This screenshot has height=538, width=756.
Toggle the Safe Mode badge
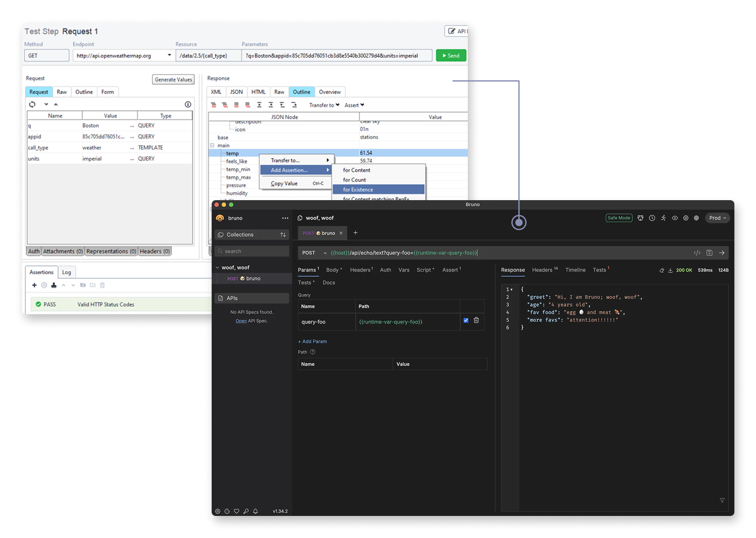point(619,218)
